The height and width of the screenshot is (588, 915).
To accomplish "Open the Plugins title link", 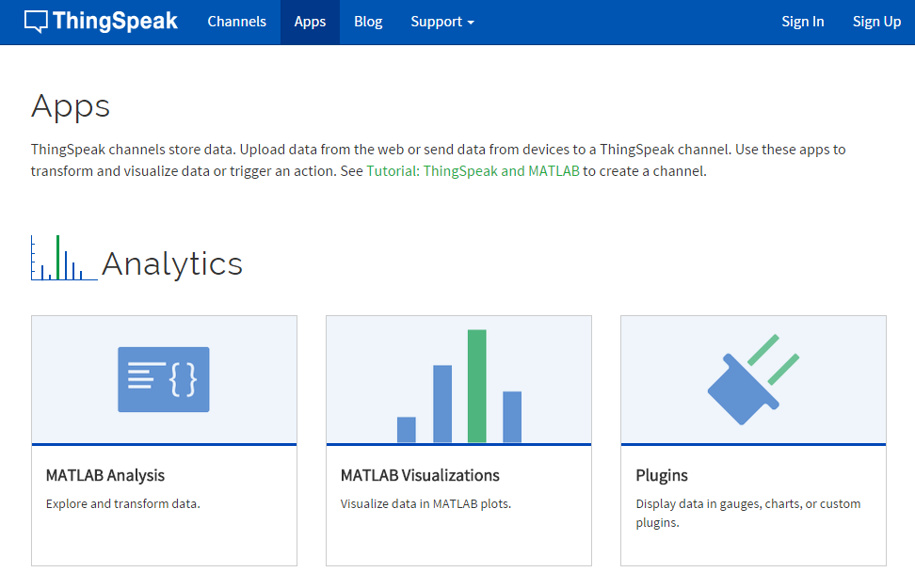I will click(x=662, y=475).
